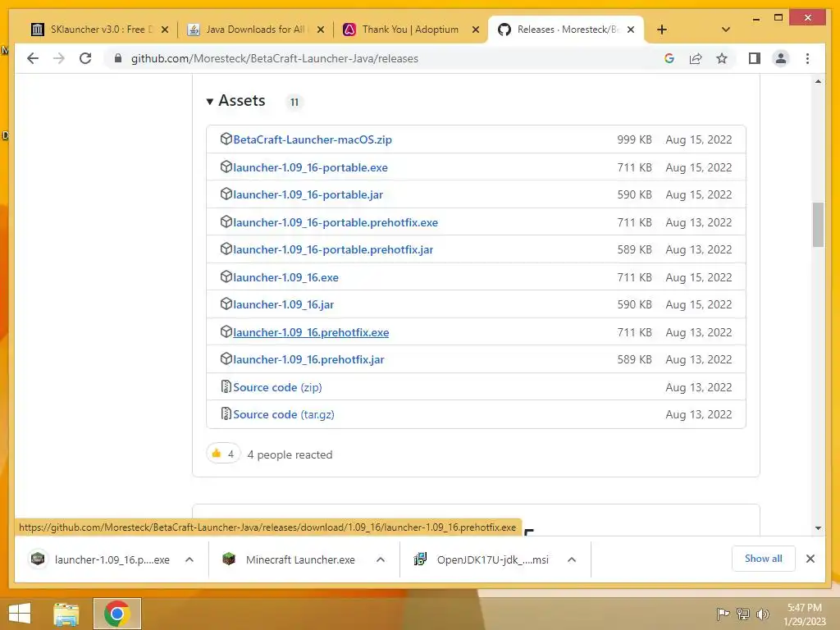This screenshot has height=630, width=840.
Task: Open network status tray icon
Action: (743, 614)
